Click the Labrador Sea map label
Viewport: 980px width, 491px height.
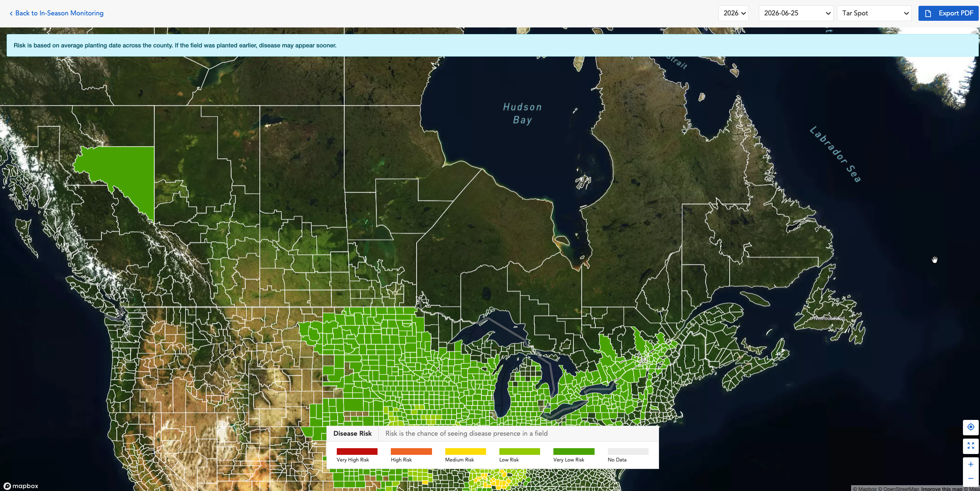click(835, 154)
